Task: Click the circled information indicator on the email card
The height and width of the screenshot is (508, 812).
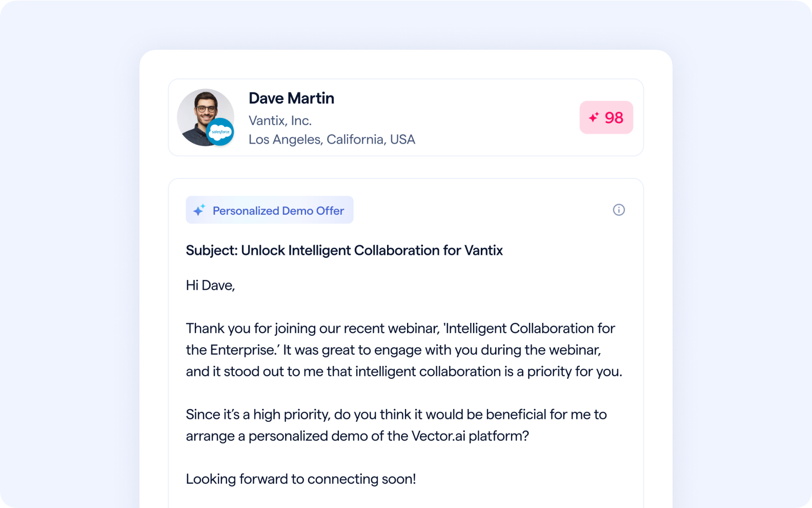Action: click(619, 210)
